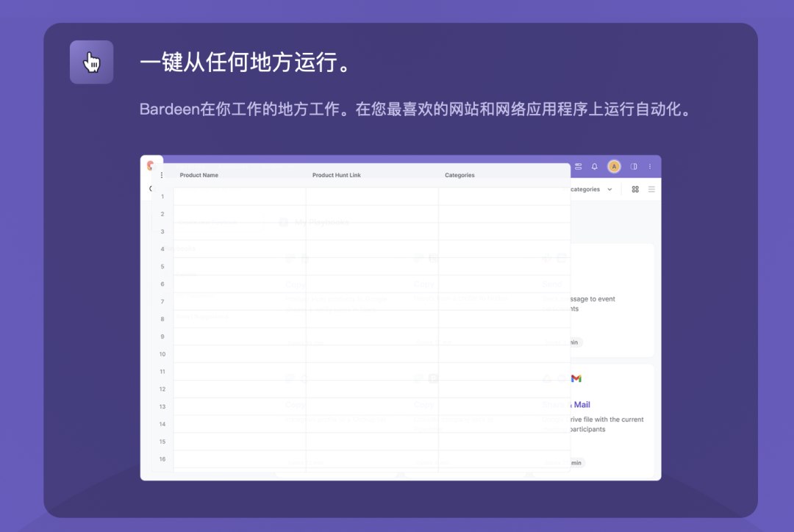Select row number 1 in the table

[162, 196]
